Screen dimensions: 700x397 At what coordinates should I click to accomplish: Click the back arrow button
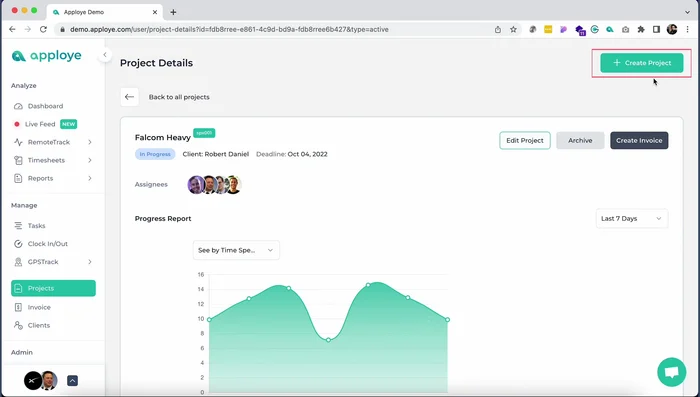(x=129, y=97)
